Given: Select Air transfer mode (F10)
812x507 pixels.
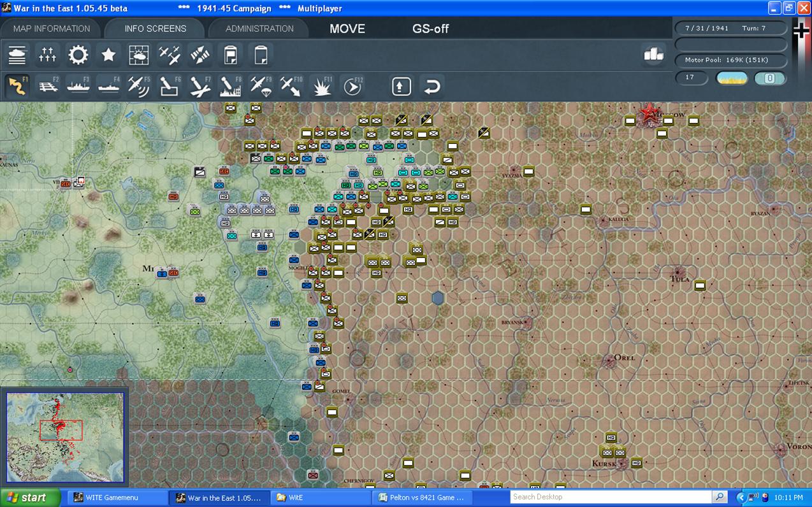Looking at the screenshot, I should (291, 86).
